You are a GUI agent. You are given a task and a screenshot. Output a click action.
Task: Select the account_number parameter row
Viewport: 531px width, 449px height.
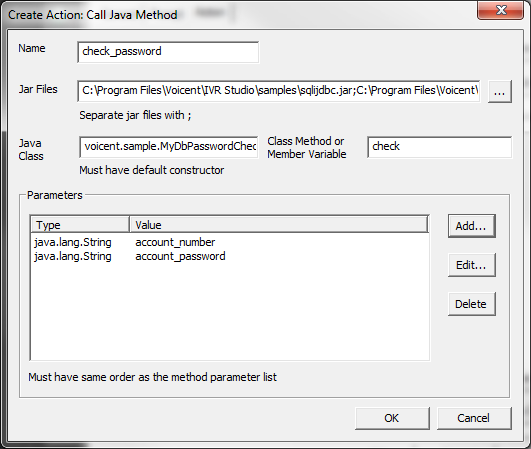pyautogui.click(x=230, y=242)
